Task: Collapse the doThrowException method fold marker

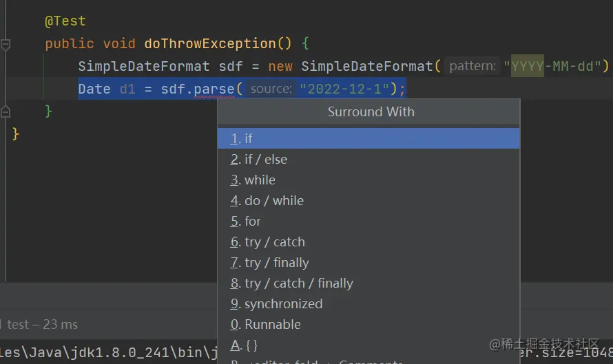Action: (6, 44)
